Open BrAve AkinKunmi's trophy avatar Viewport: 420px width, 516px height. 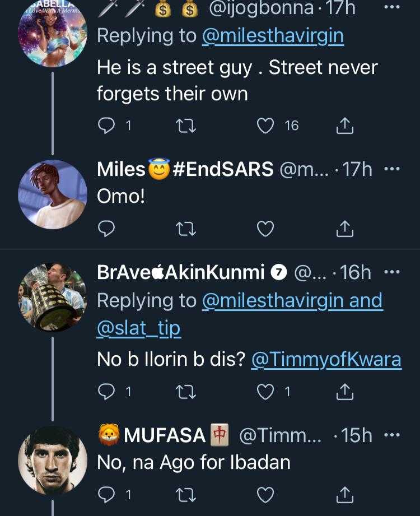point(53,297)
